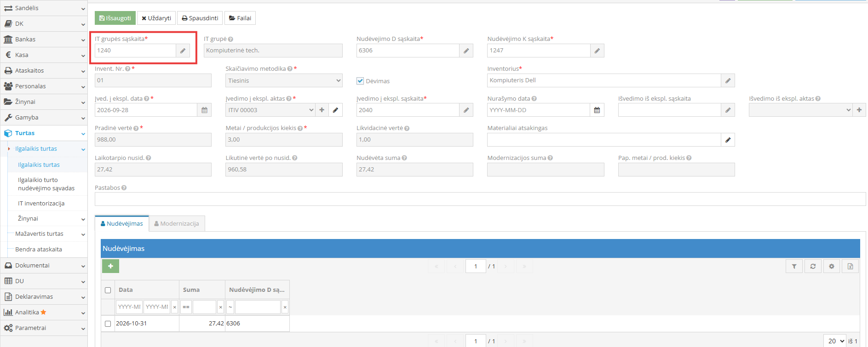This screenshot has height=347, width=868.
Task: Open table settings gear icon
Action: (x=831, y=266)
